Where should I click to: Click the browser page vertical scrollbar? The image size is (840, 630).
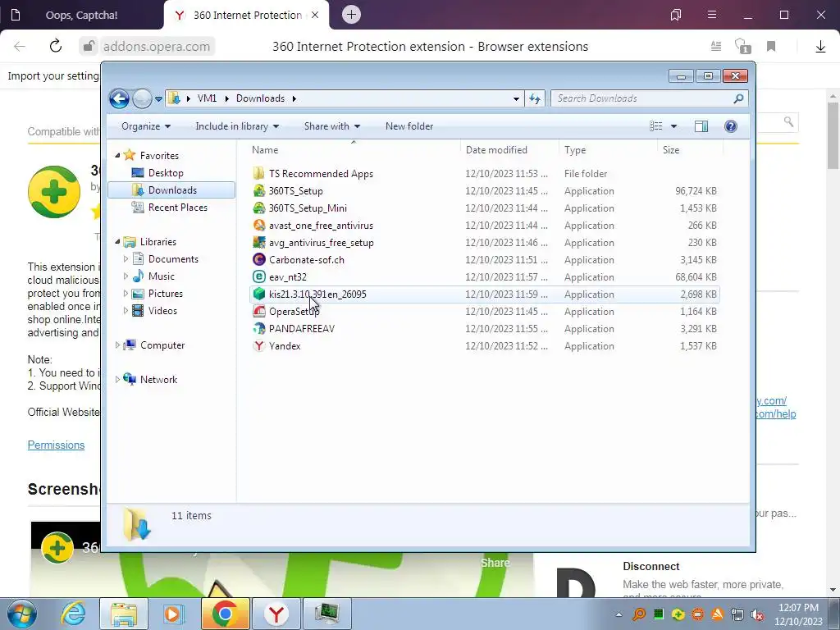point(833,134)
